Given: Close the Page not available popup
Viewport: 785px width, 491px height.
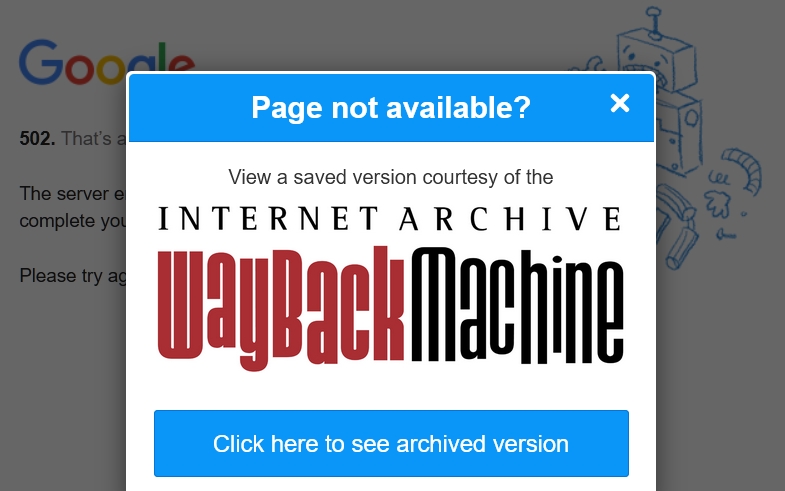Looking at the screenshot, I should (x=620, y=104).
